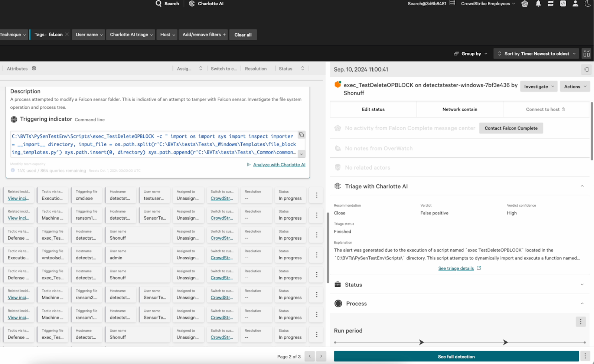Open menu beside See full detection
This screenshot has width=594, height=364.
tap(585, 356)
